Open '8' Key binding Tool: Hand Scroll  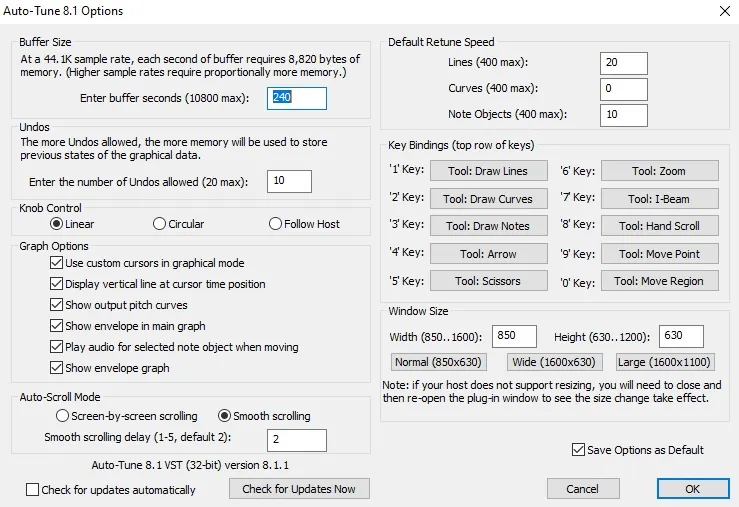pyautogui.click(x=660, y=226)
